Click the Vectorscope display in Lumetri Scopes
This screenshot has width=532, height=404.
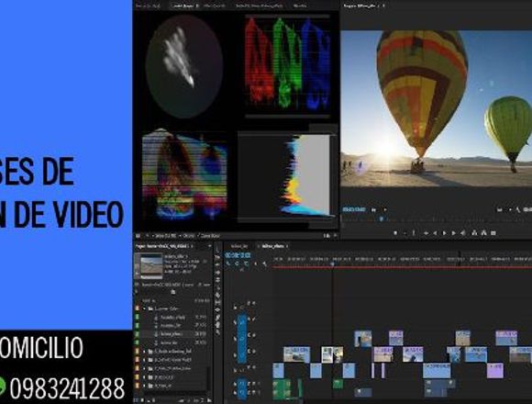click(x=184, y=66)
